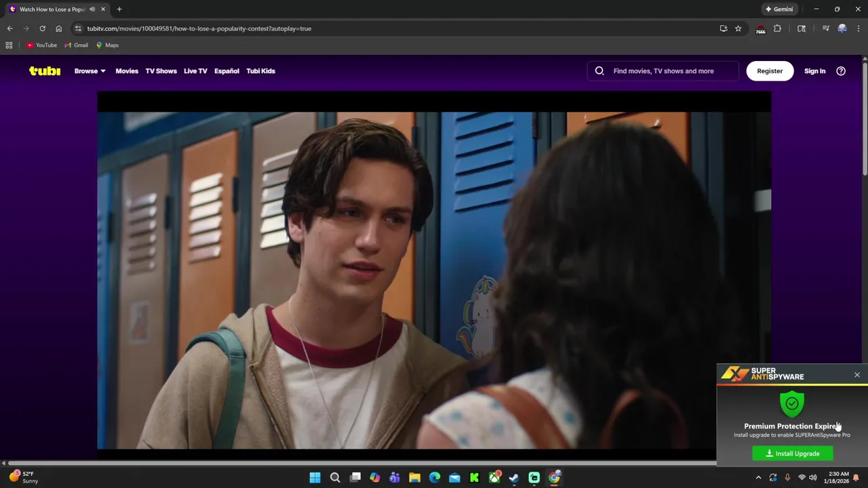Click the horizontal page scrollbar

point(363,464)
